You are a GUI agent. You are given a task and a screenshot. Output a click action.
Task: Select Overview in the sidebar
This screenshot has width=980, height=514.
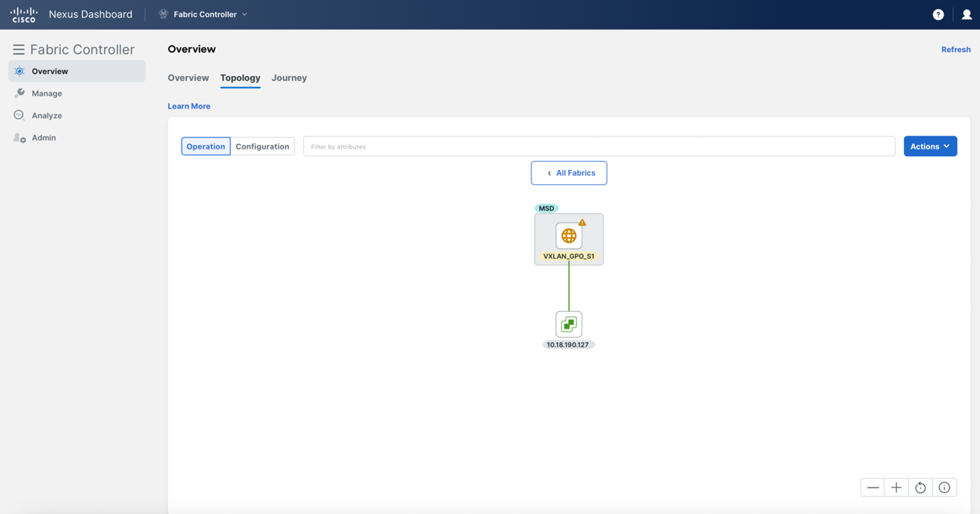[77, 71]
